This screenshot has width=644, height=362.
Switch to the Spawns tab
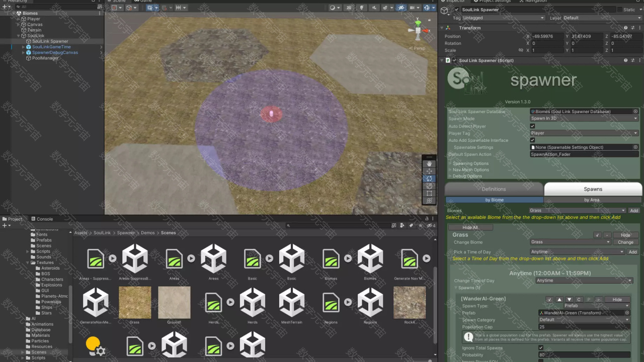[593, 189]
